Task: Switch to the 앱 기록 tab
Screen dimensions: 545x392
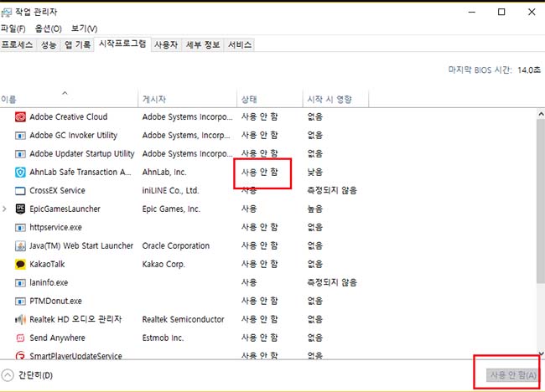Action: 77,44
